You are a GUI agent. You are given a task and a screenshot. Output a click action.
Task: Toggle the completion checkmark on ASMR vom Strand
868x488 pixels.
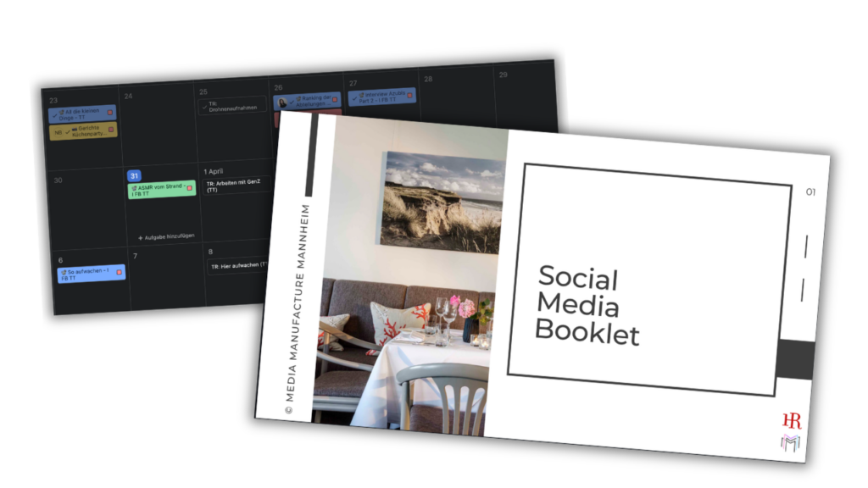tap(135, 187)
